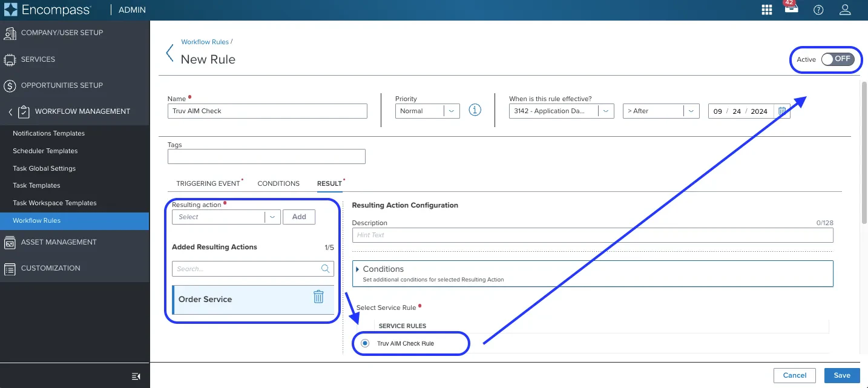This screenshot has width=868, height=388.
Task: Select the Services sidebar icon
Action: click(x=10, y=59)
